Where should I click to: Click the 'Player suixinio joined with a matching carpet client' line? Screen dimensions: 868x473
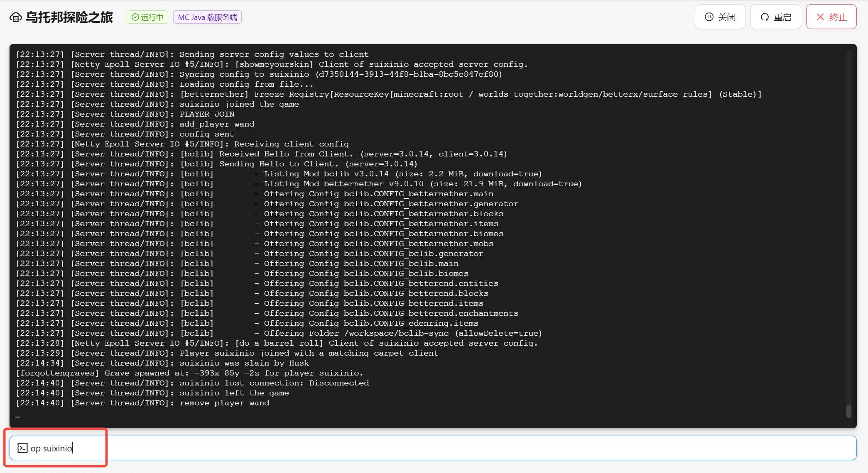click(227, 353)
